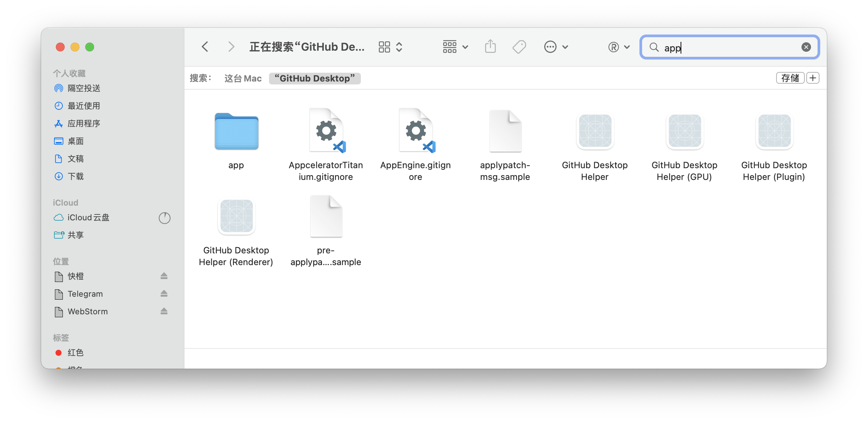Image resolution: width=868 pixels, height=423 pixels.
Task: Switch view using the icon grid button
Action: [384, 47]
